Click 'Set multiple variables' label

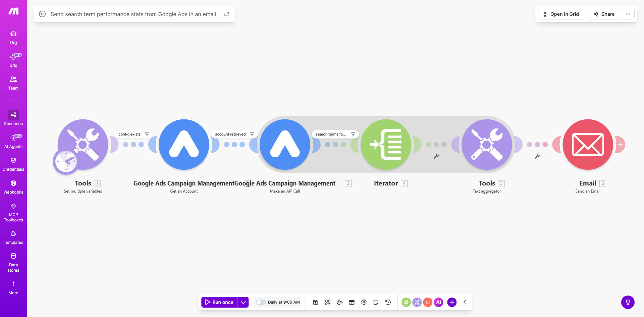[83, 191]
